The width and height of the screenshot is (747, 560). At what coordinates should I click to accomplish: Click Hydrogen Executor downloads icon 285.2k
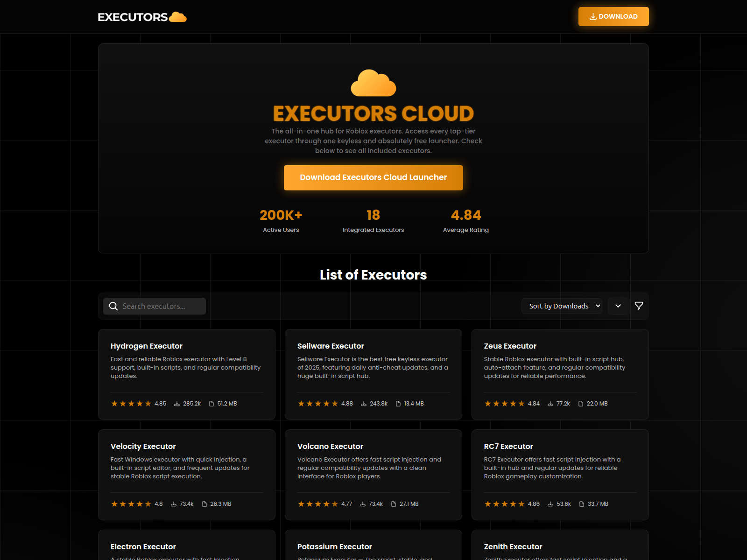click(177, 404)
